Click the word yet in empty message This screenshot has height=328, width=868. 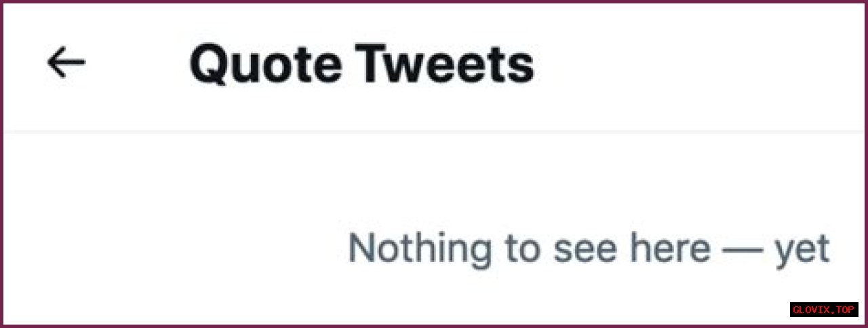pyautogui.click(x=802, y=249)
